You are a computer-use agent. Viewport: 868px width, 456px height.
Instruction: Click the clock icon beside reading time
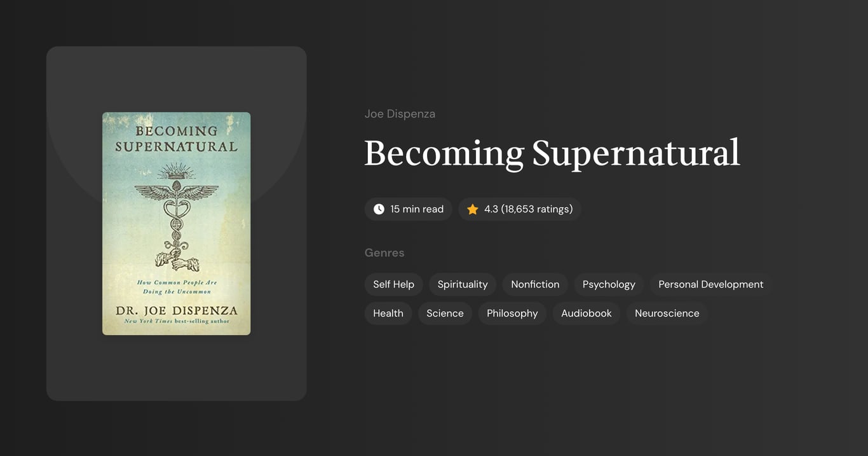coord(378,209)
